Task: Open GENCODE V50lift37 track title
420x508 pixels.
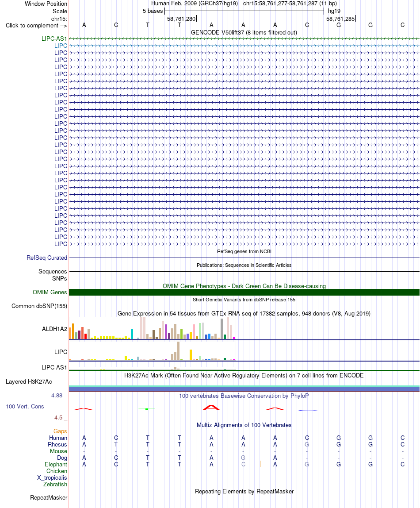Action: (244, 32)
